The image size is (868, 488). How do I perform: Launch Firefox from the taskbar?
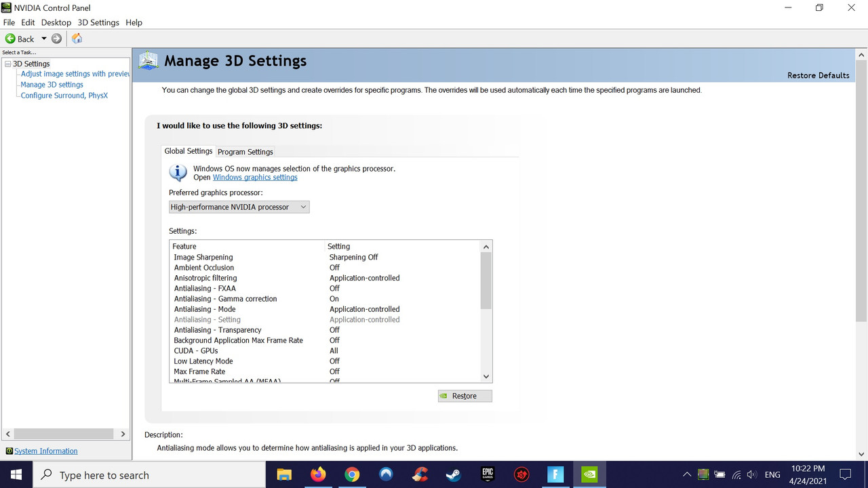tap(317, 474)
